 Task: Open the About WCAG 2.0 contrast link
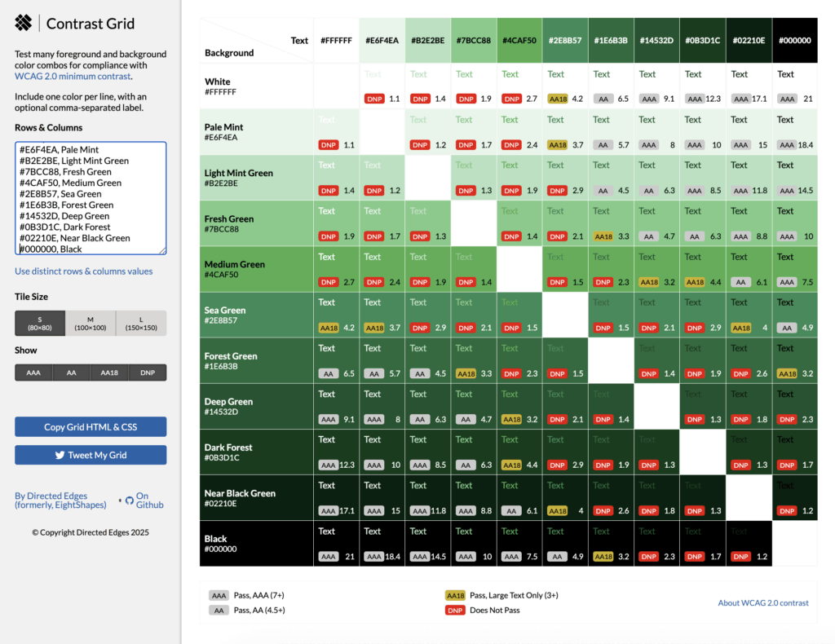(x=763, y=602)
